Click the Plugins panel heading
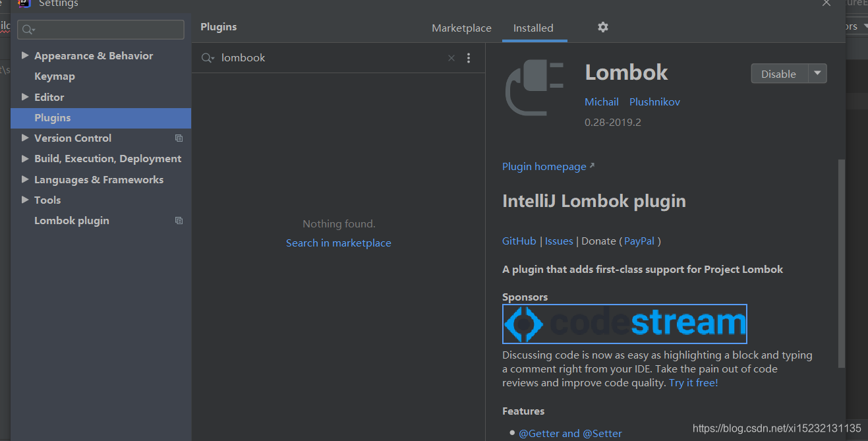The image size is (868, 441). pos(219,27)
